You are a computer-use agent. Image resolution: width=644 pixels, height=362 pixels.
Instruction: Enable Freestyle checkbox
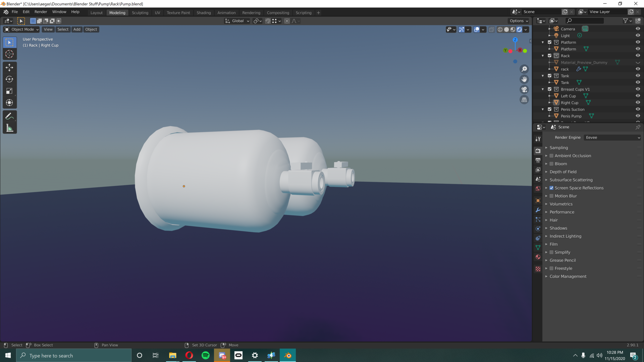pos(551,268)
